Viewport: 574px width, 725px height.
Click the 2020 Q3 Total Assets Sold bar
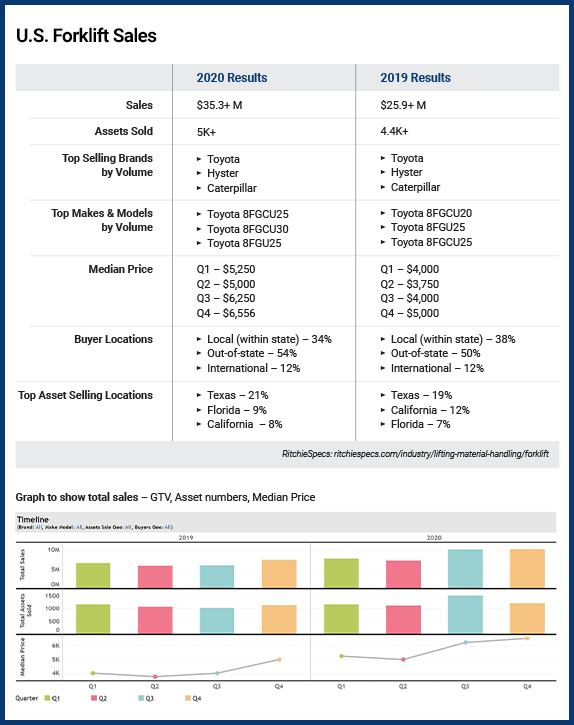click(x=465, y=614)
